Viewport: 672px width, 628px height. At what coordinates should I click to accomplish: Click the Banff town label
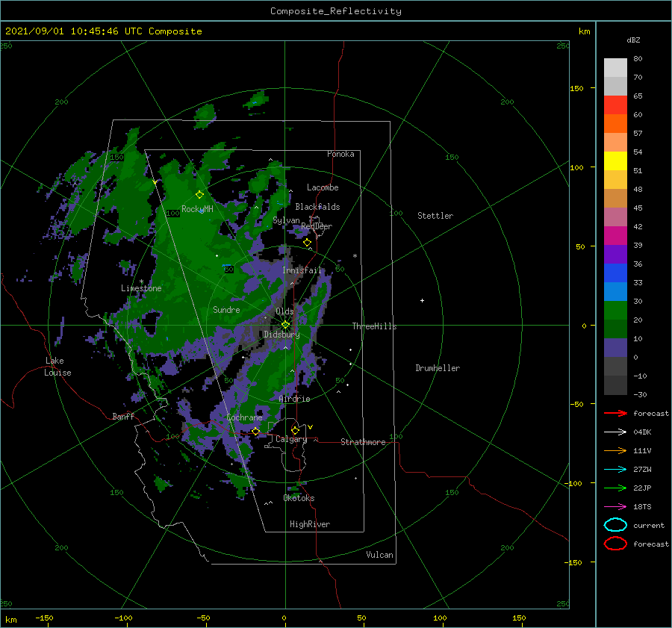[x=123, y=416]
